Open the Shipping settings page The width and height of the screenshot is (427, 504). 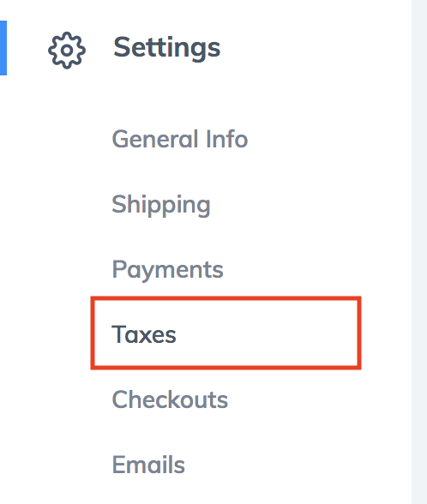pos(161,205)
